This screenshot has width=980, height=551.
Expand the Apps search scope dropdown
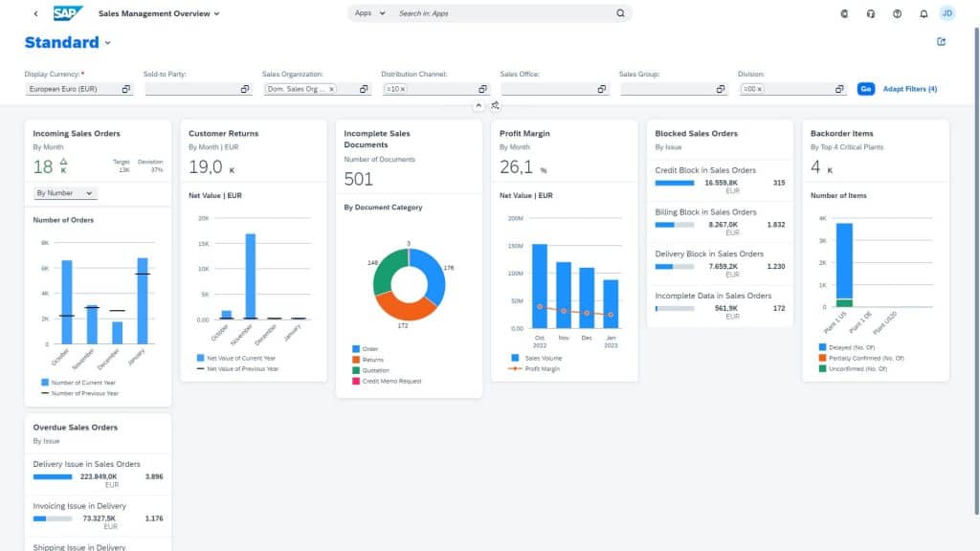pos(370,13)
